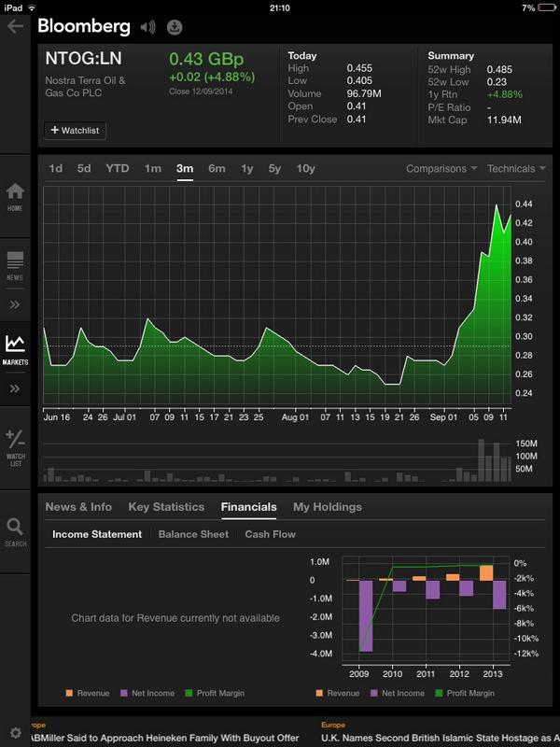The width and height of the screenshot is (560, 747).
Task: Open U.K. Islamic State hostage headline
Action: 441,739
